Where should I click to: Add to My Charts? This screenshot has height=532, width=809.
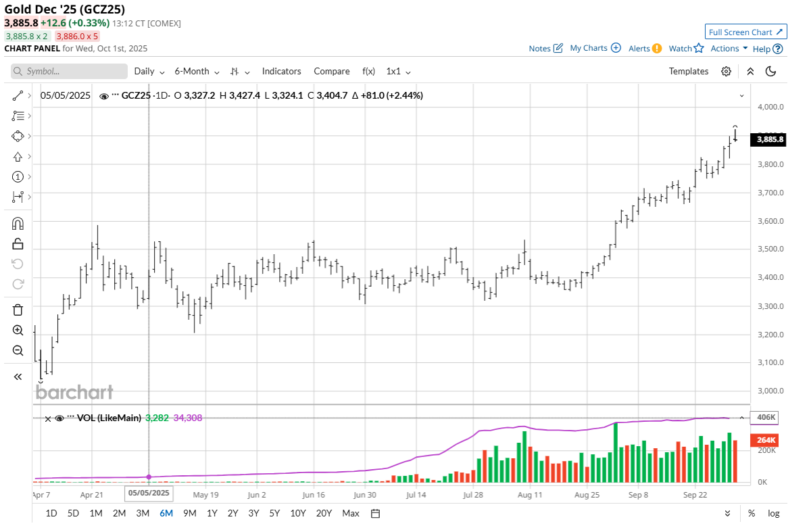[x=595, y=48]
